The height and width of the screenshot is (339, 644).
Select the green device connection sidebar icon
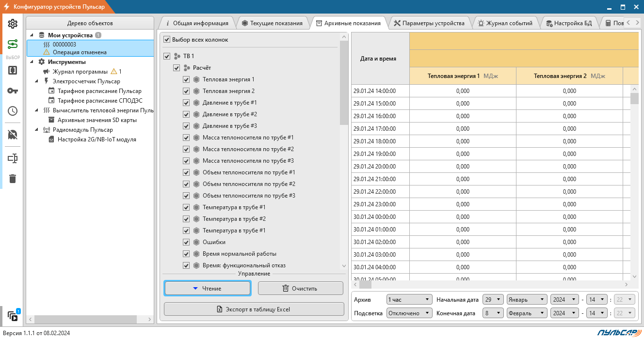coord(13,45)
